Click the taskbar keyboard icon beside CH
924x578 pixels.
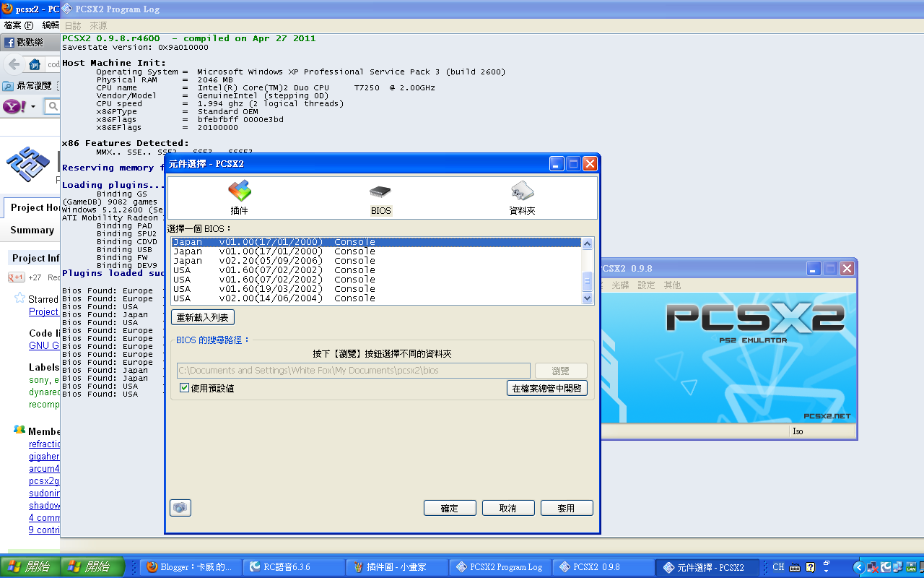pos(795,567)
